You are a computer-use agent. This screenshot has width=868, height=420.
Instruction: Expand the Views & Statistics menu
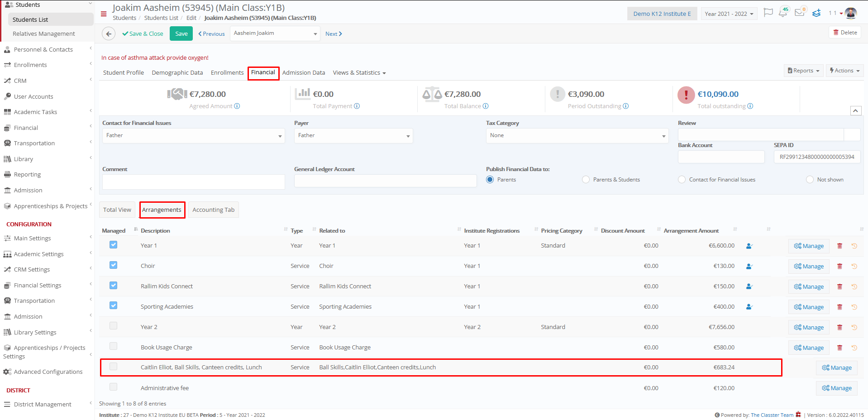pos(359,73)
